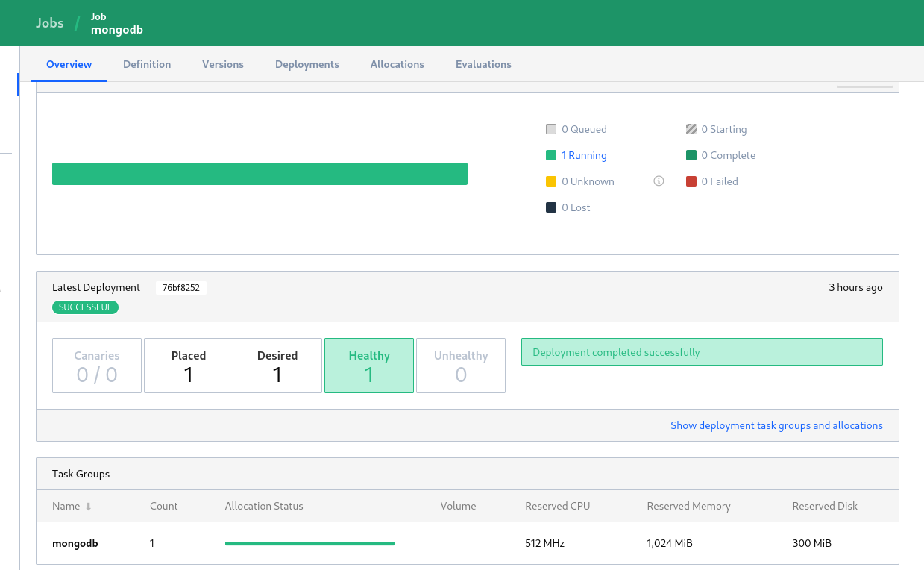Click the dark green Complete legend square
This screenshot has height=570, width=924.
(x=691, y=155)
